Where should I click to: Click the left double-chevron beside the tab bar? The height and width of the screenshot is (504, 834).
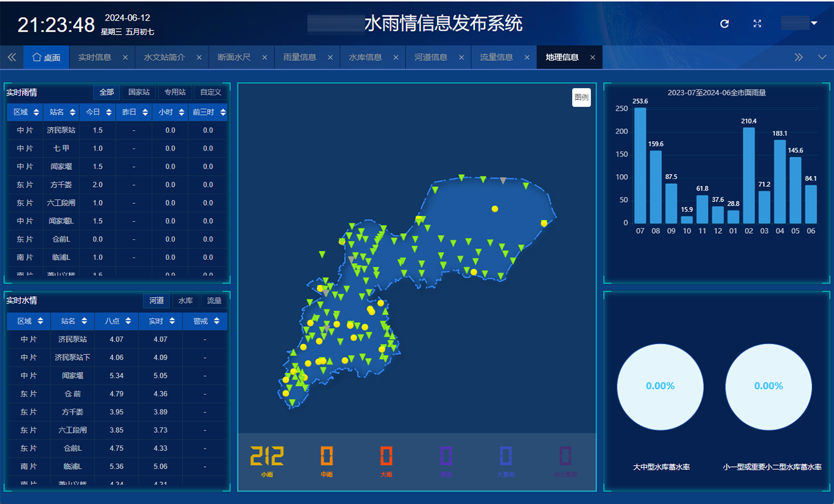pyautogui.click(x=12, y=57)
